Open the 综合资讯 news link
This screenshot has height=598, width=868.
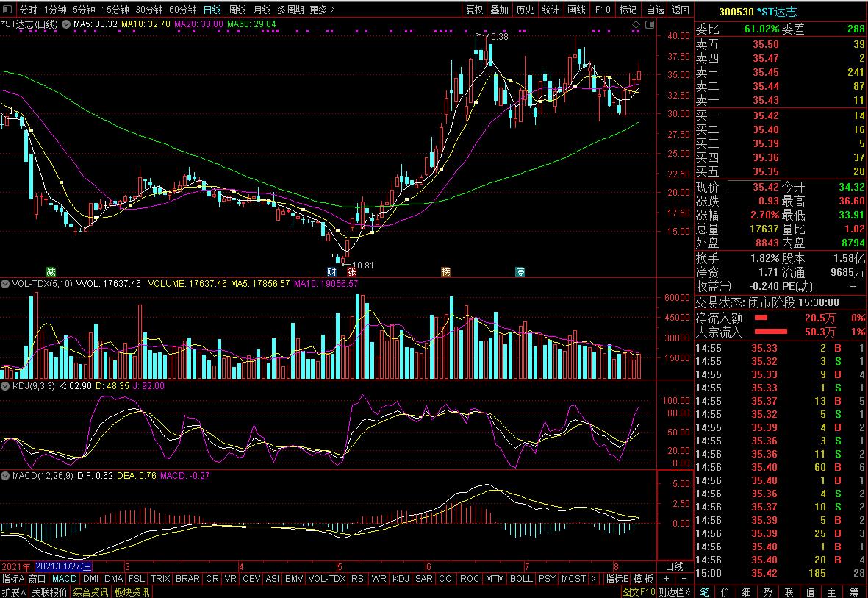[90, 592]
